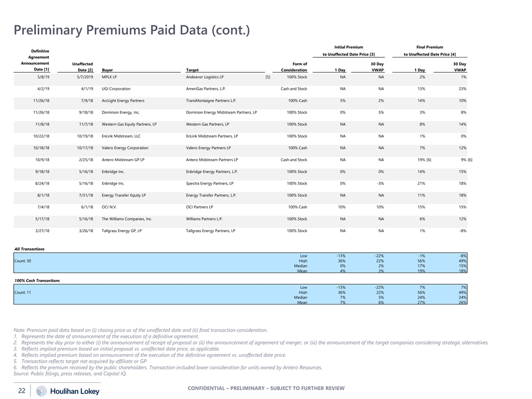The width and height of the screenshot is (532, 399).
Task: Click buyer cell 'MPLX LP'
Action: click(109, 77)
